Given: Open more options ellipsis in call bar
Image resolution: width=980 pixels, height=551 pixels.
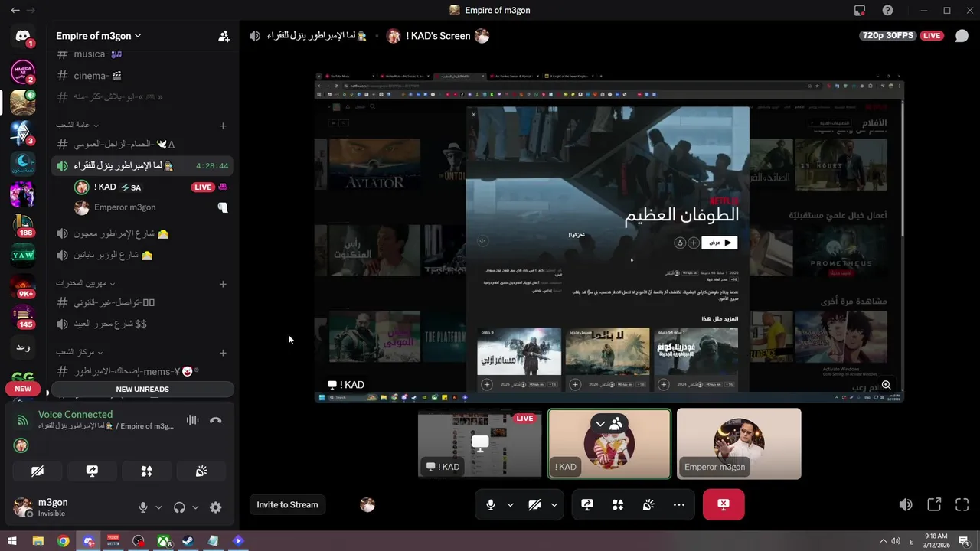Looking at the screenshot, I should click(679, 505).
